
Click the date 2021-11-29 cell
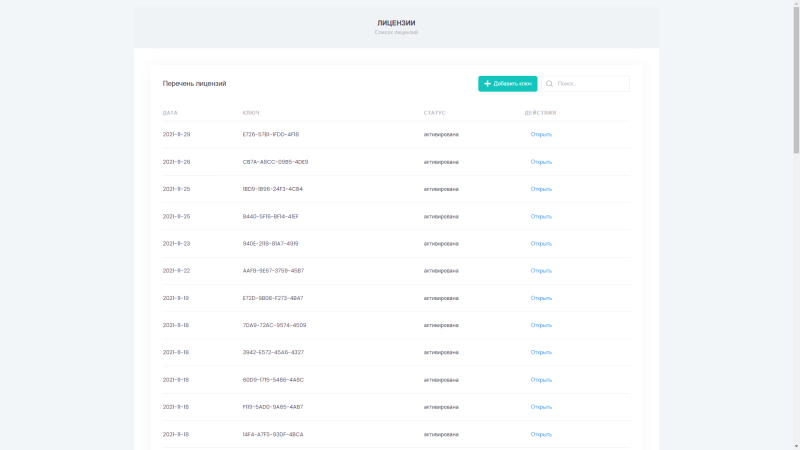point(176,135)
